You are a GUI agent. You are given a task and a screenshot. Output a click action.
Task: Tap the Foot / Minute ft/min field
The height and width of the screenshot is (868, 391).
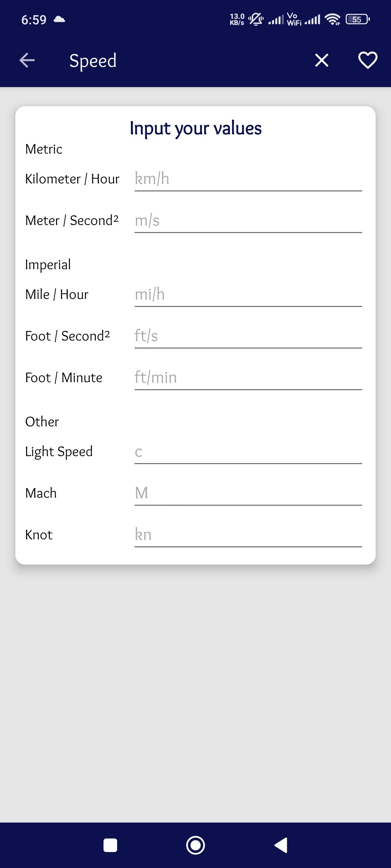point(248,378)
